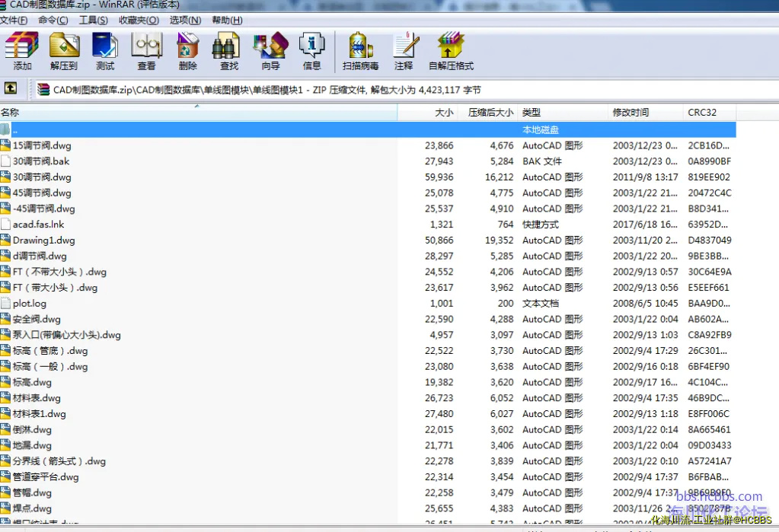Select file 管道穿平台.dwg name
This screenshot has height=532, width=779.
(46, 477)
